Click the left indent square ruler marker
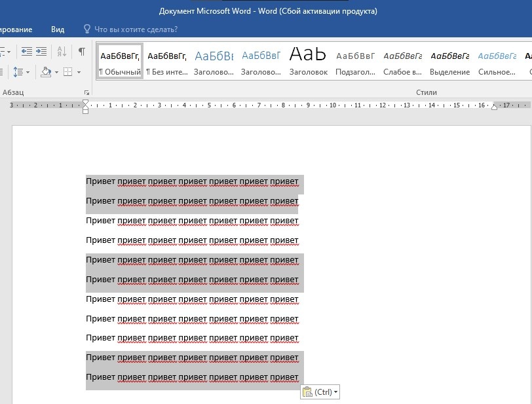The height and width of the screenshot is (404, 532). click(85, 111)
